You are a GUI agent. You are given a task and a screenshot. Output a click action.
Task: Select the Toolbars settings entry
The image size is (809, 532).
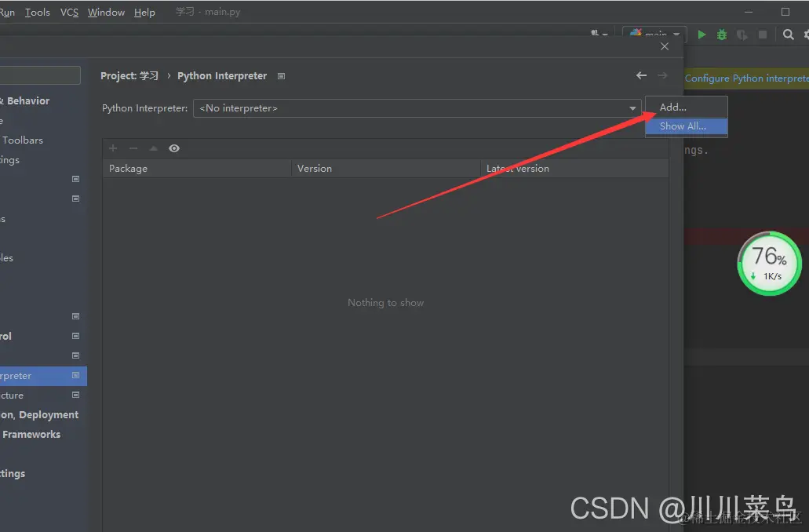pyautogui.click(x=23, y=140)
